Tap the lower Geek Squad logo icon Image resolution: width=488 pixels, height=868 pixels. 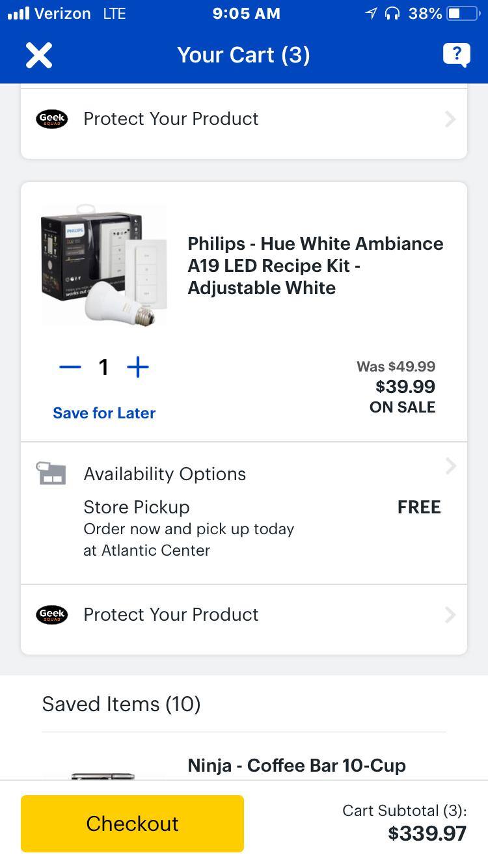click(52, 614)
